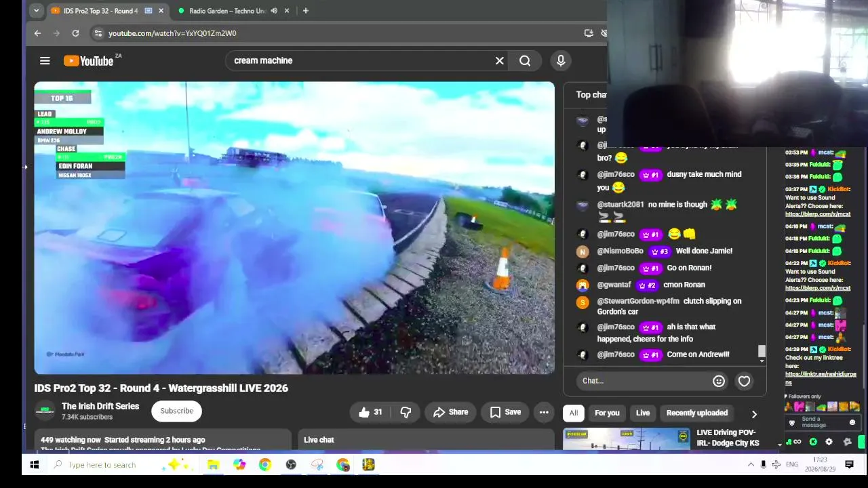Click the magnifier search button

pos(525,61)
